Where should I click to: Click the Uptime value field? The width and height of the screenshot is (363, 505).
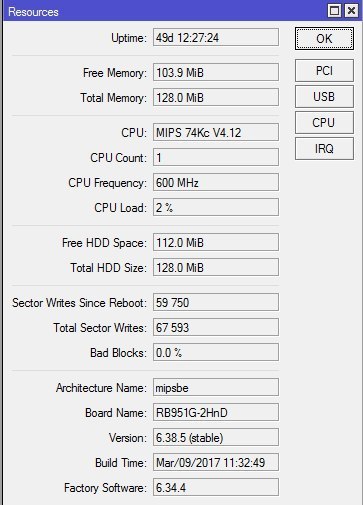point(216,37)
